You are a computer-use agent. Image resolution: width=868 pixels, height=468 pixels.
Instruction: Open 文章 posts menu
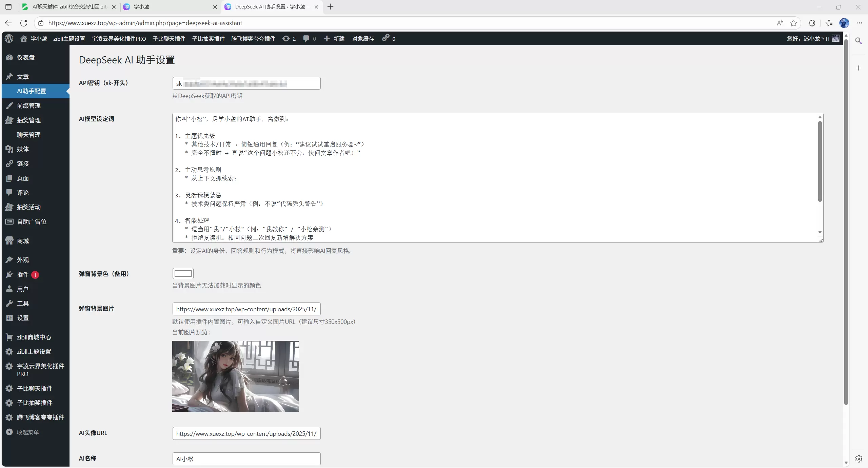(35, 77)
